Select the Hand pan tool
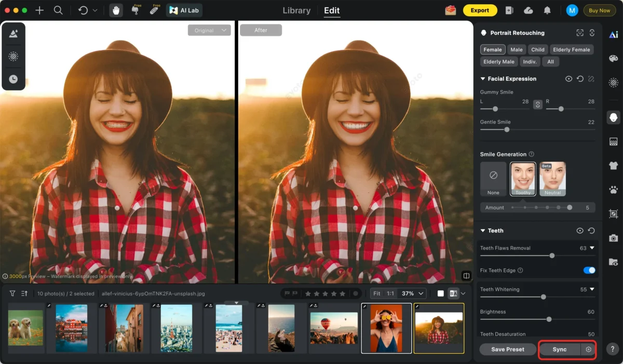 116,10
